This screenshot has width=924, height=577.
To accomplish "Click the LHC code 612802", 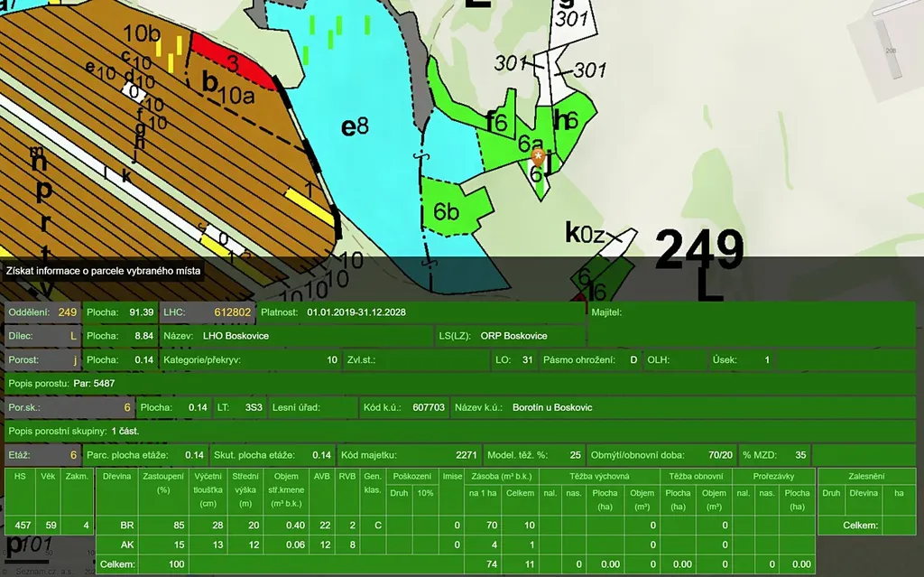I will click(x=231, y=312).
